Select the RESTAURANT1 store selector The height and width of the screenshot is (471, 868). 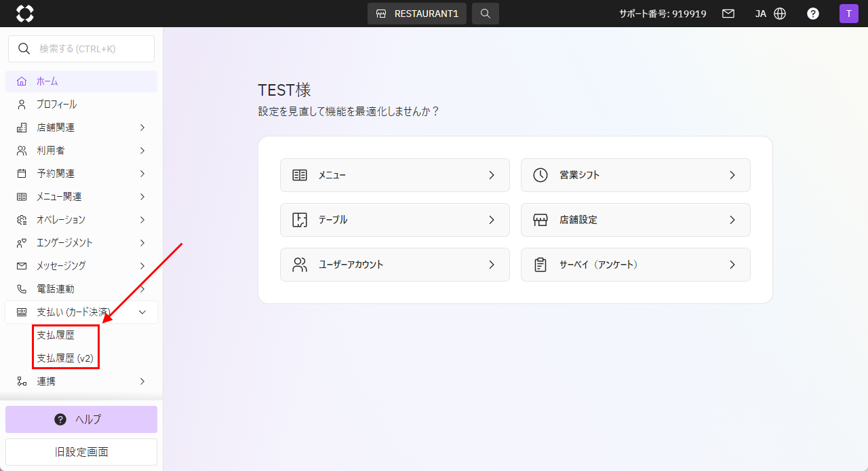click(x=417, y=14)
